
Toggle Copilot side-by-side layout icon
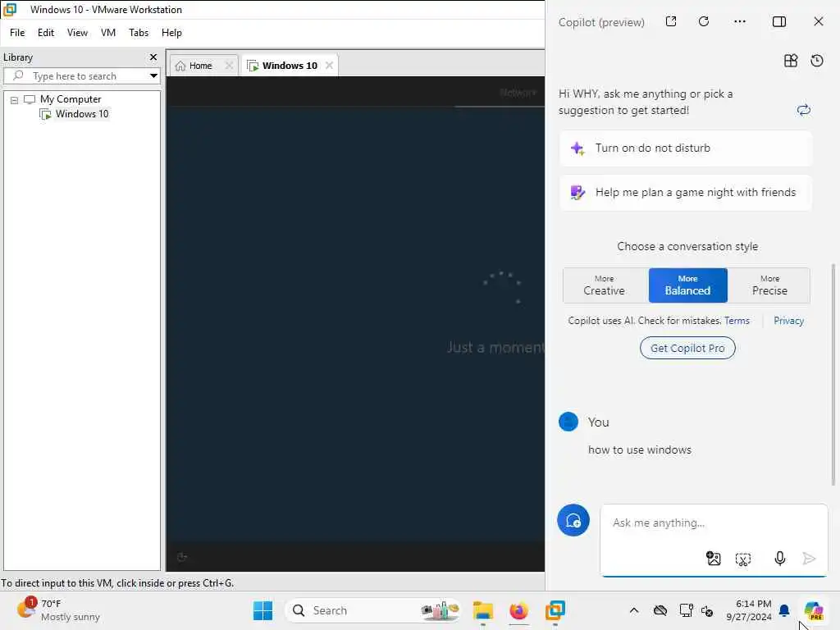[x=779, y=21]
